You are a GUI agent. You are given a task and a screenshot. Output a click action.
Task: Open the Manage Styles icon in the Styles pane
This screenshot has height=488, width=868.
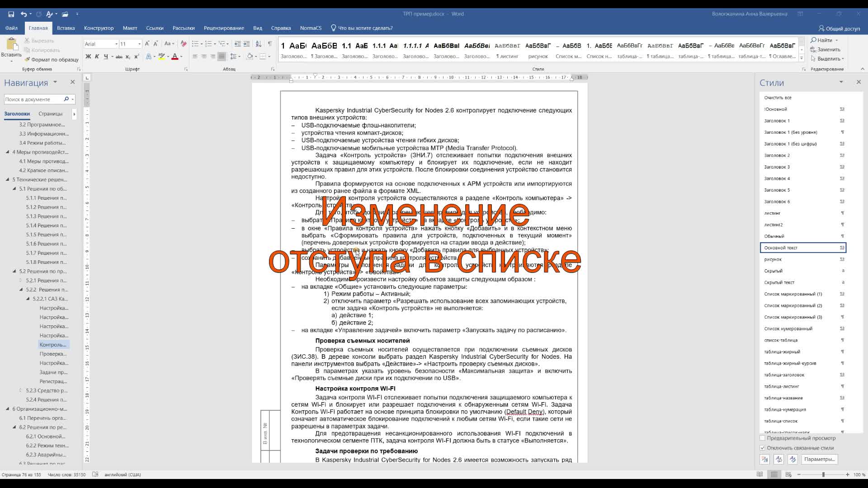793,459
